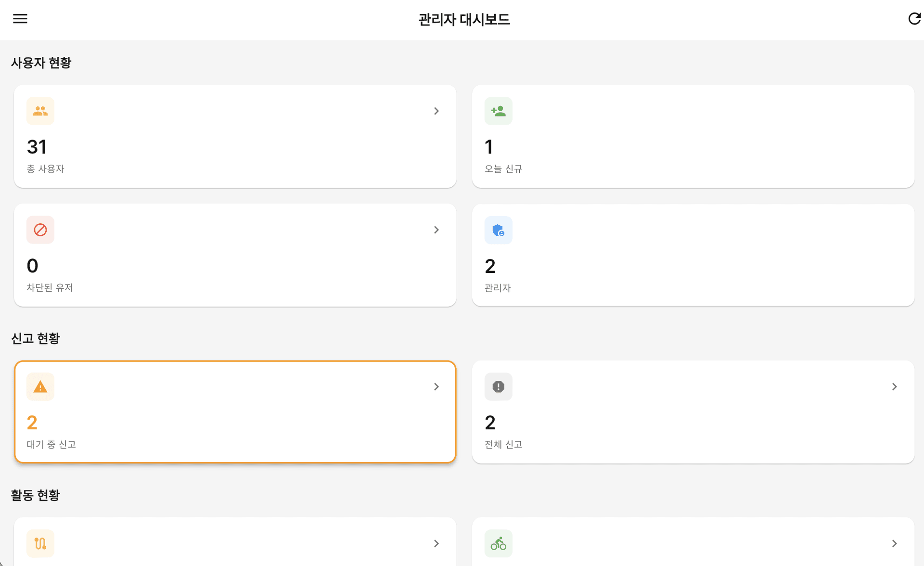Open chevron on the route activity card
This screenshot has height=566, width=924.
coord(436,544)
